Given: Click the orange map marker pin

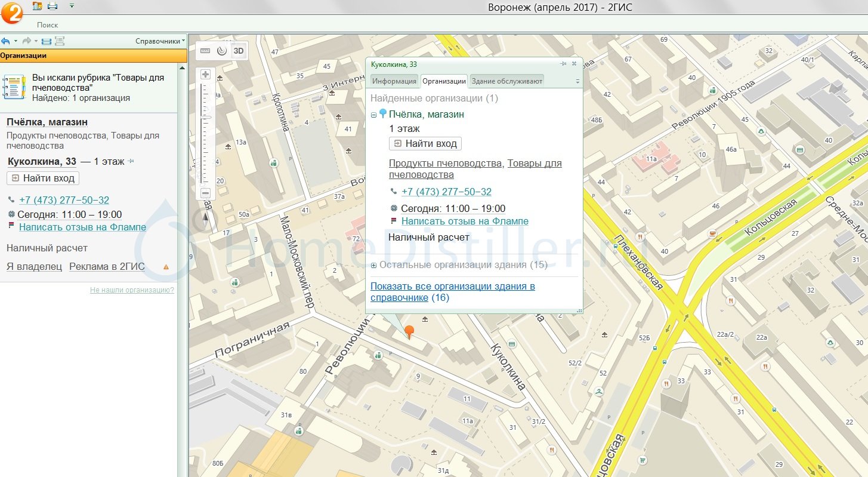Looking at the screenshot, I should [x=409, y=333].
